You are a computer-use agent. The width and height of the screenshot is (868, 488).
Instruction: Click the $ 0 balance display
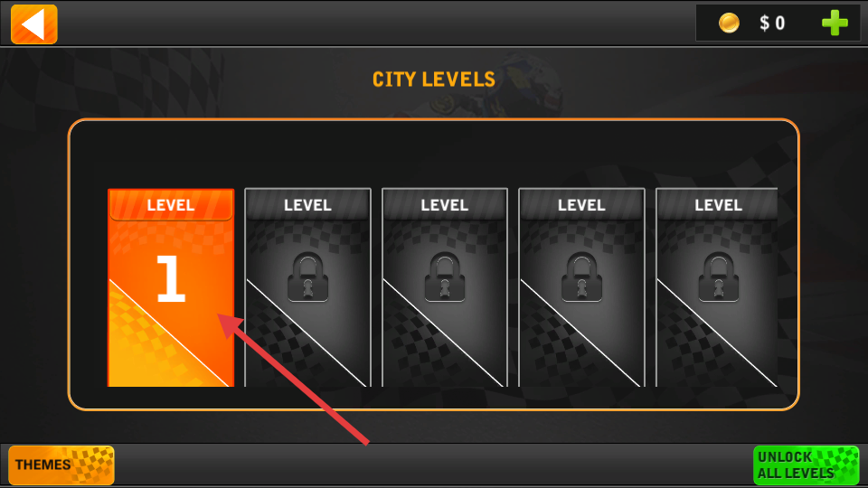pos(772,23)
